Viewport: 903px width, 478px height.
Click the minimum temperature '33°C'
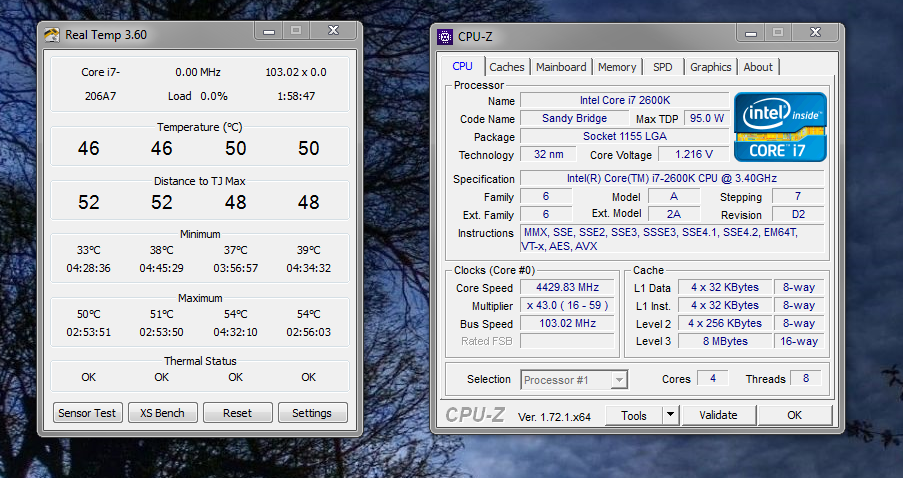point(89,250)
